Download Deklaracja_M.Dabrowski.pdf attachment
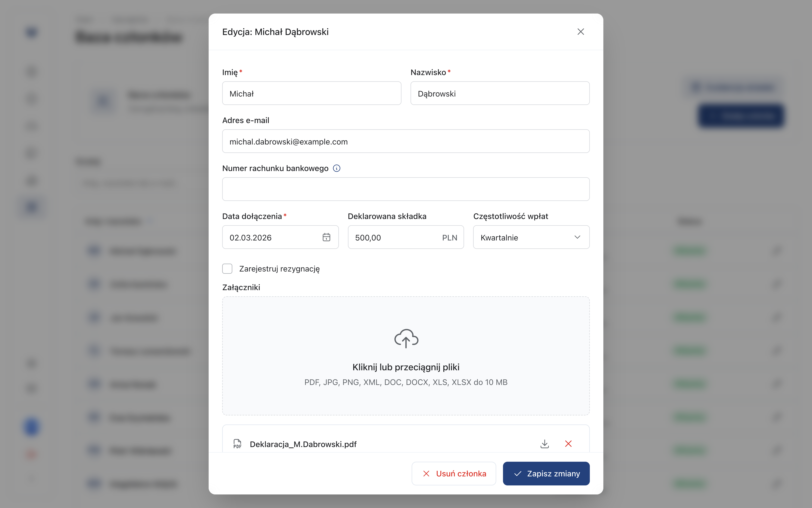 point(545,444)
